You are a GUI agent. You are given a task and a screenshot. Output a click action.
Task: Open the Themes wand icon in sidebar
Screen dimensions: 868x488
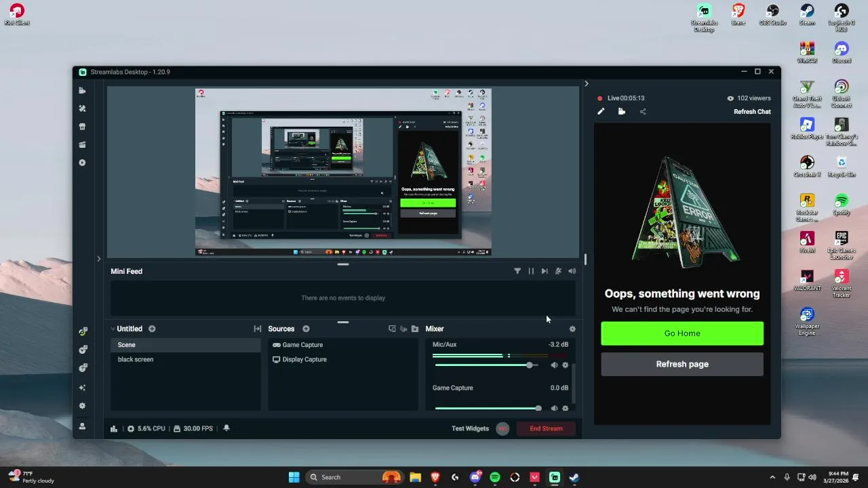pyautogui.click(x=82, y=108)
